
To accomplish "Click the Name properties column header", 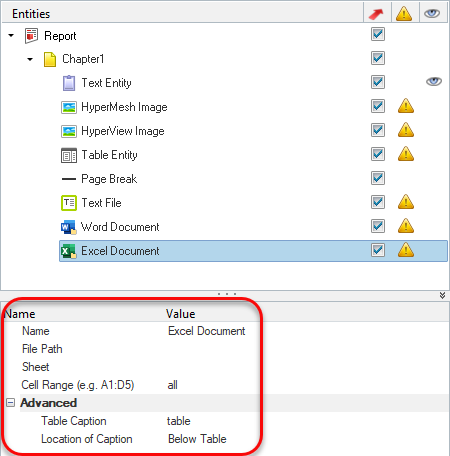I will pos(20,314).
